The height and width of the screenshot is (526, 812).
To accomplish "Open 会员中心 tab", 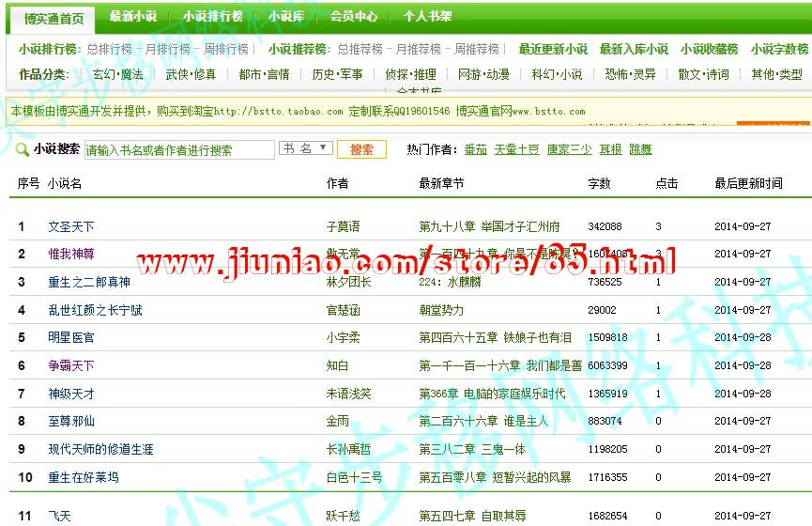I will [x=354, y=16].
